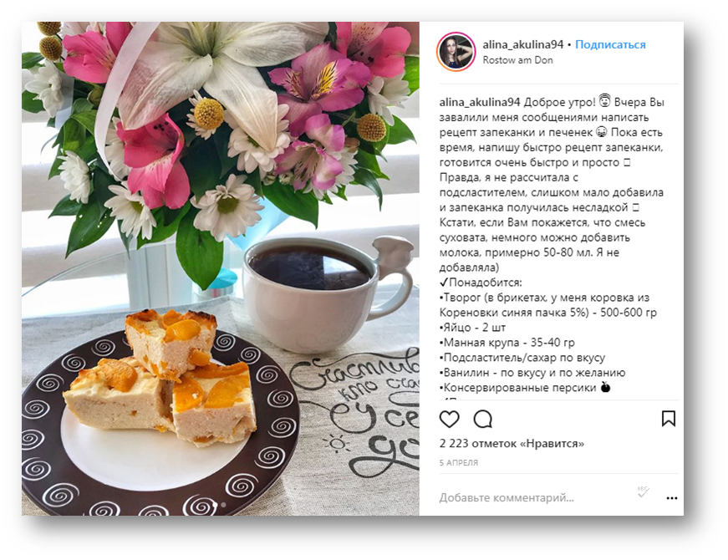
Task: Click the smiling emoji after Доброе утро
Action: pyautogui.click(x=604, y=101)
